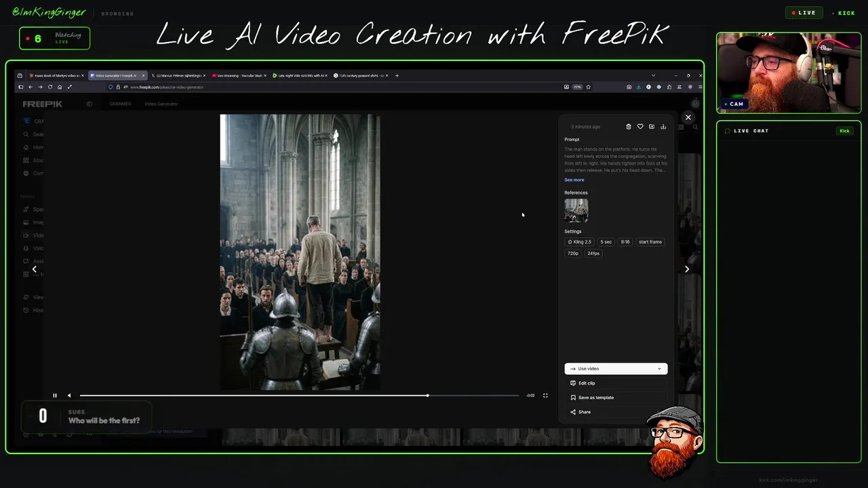
Task: Delete the video using the trash icon
Action: pos(629,127)
